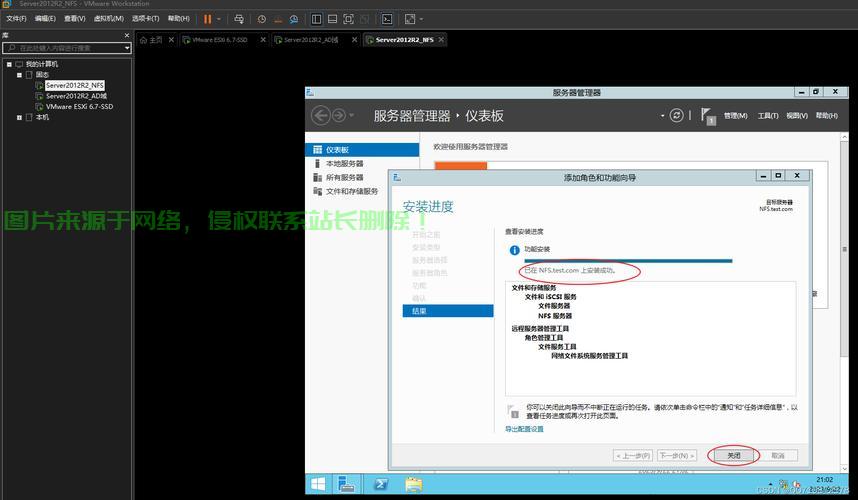Click the 下一步(N) button
Viewport: 858px width, 500px height.
677,455
